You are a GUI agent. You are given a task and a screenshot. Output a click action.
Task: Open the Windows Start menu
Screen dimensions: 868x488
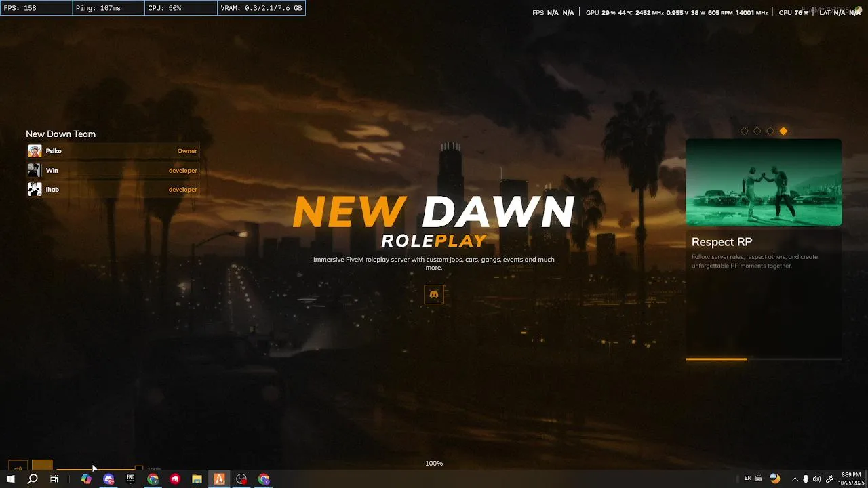[x=11, y=479]
